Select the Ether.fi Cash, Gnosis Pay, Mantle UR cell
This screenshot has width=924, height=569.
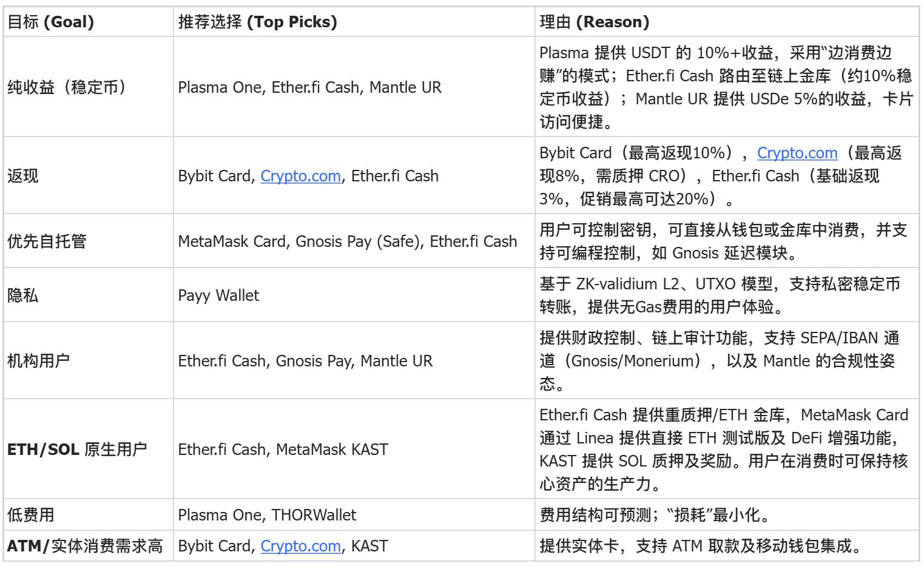click(305, 361)
